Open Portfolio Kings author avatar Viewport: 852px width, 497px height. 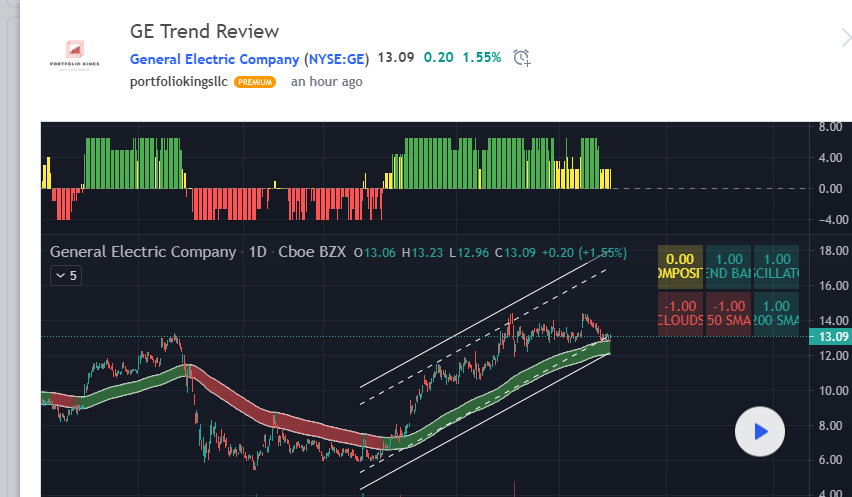(x=75, y=55)
